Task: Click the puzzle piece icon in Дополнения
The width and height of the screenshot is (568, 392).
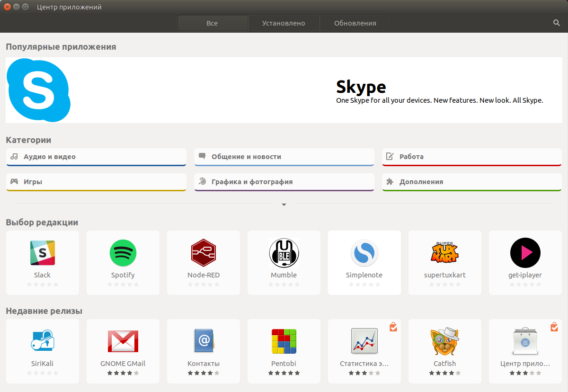Action: point(390,181)
